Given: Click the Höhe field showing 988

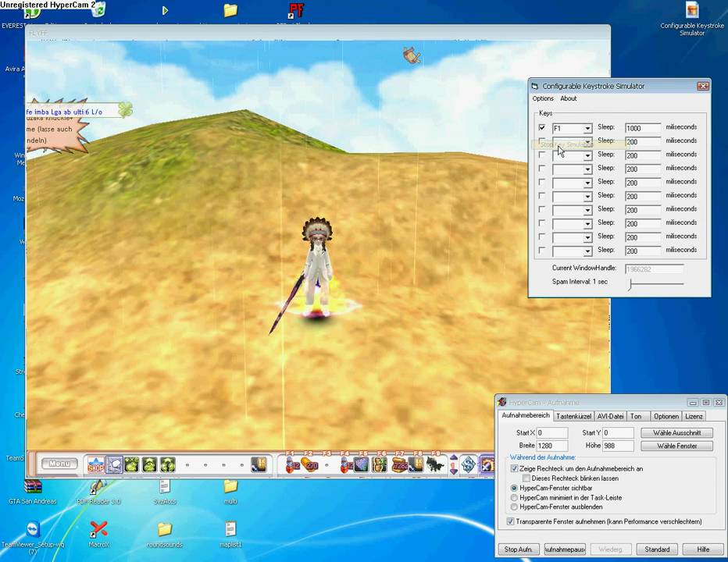Looking at the screenshot, I should [x=618, y=446].
